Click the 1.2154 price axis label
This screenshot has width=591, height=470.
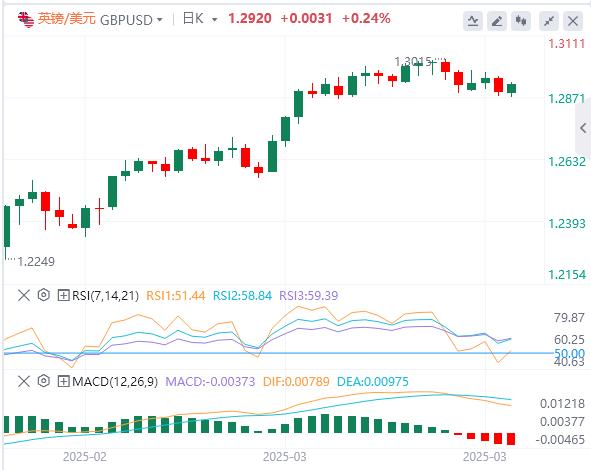(567, 274)
